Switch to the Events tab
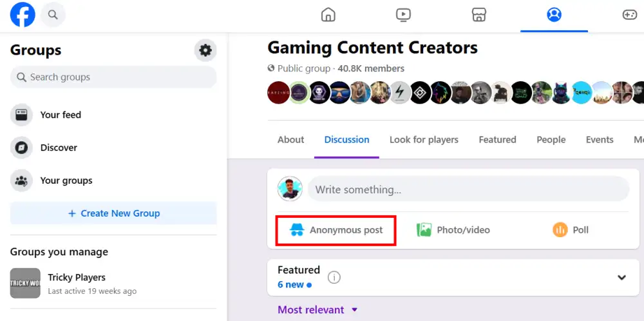644x321 pixels. tap(600, 140)
